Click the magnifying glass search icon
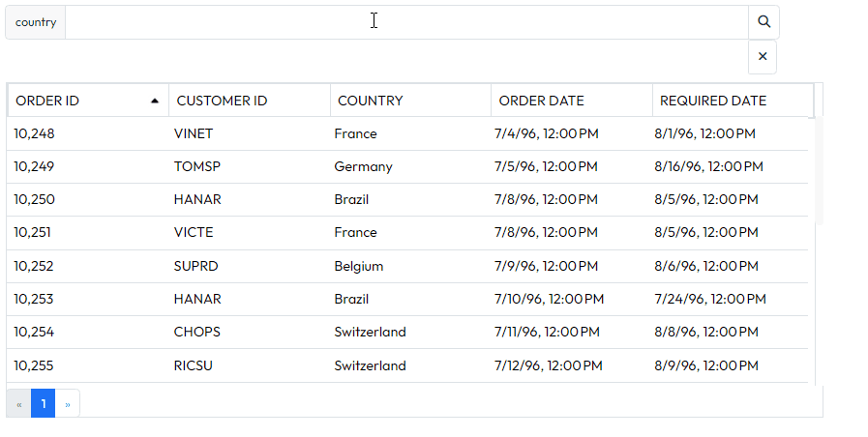The image size is (868, 437). (x=763, y=22)
